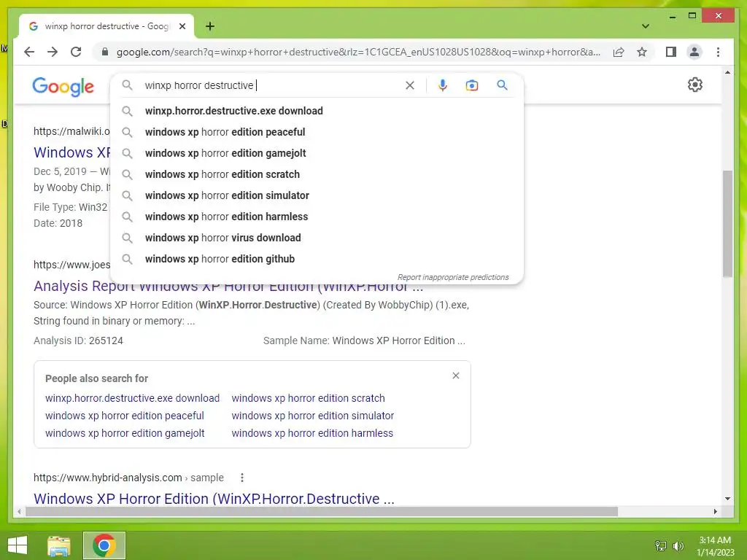
Task: Choose suggestion windows xp horror edition github
Action: (317, 259)
